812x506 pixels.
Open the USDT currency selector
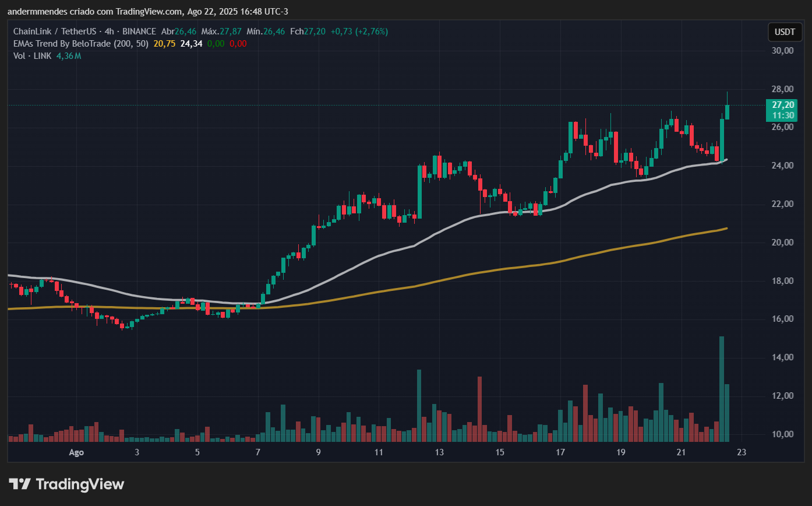click(785, 32)
